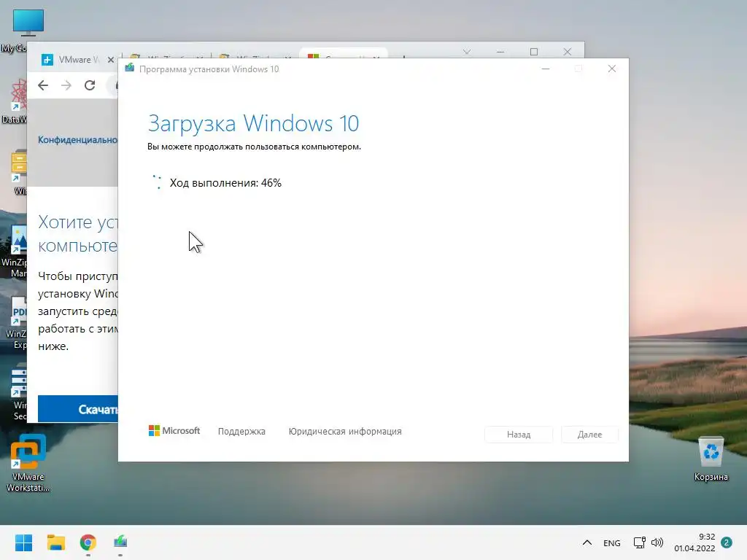Open the volume control tray icon

pos(657,542)
